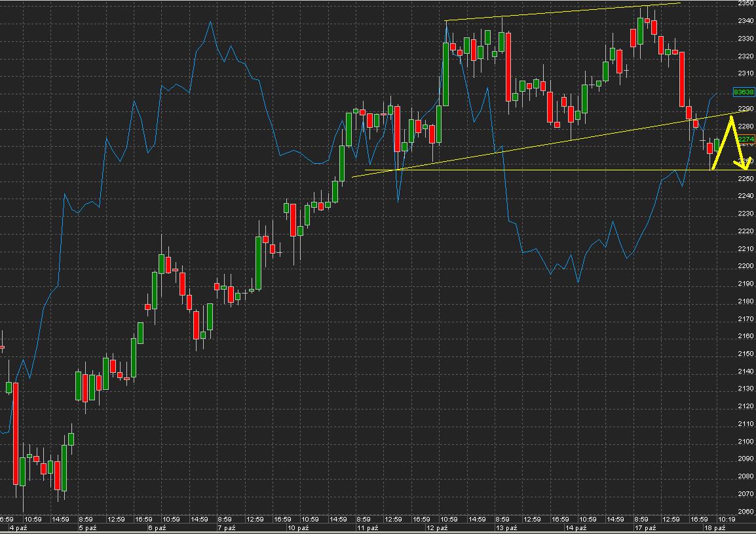
Task: Click the 2160 price axis label
Action: point(746,335)
